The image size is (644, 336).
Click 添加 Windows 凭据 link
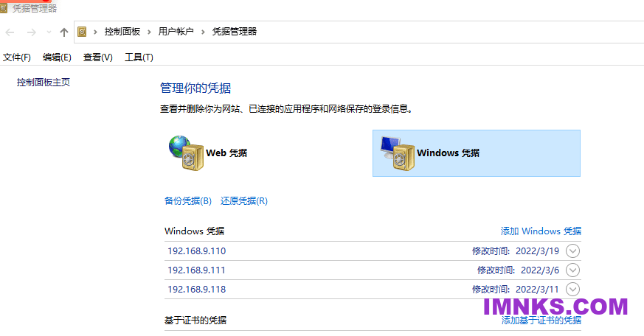pos(541,231)
